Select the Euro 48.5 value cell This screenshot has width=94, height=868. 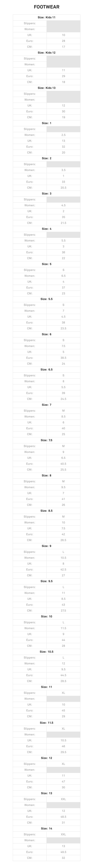(63, 817)
